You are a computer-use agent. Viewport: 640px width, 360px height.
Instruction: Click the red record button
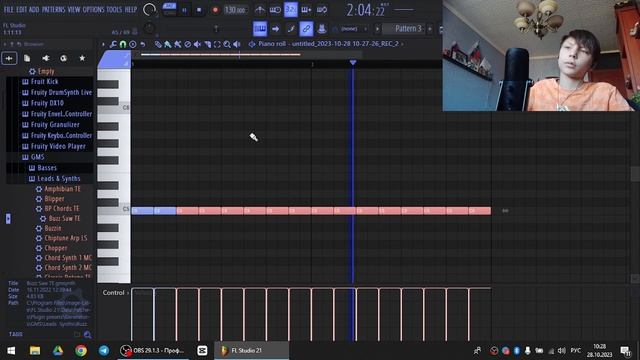point(215,10)
